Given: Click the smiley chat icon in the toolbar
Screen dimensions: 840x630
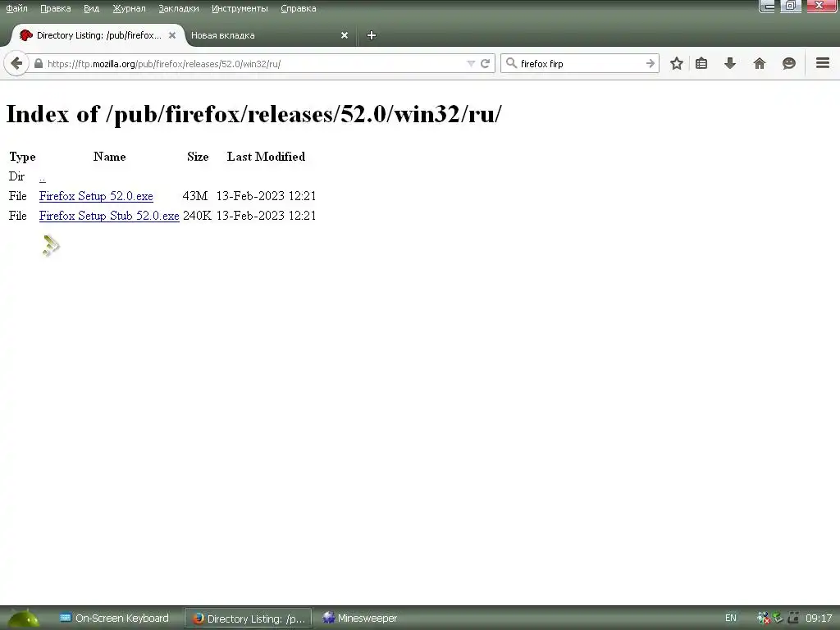Looking at the screenshot, I should [x=788, y=64].
